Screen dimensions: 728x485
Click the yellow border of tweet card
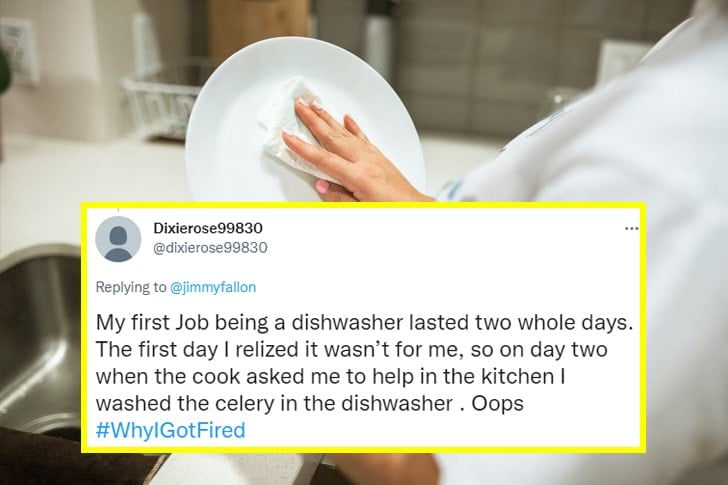click(364, 205)
